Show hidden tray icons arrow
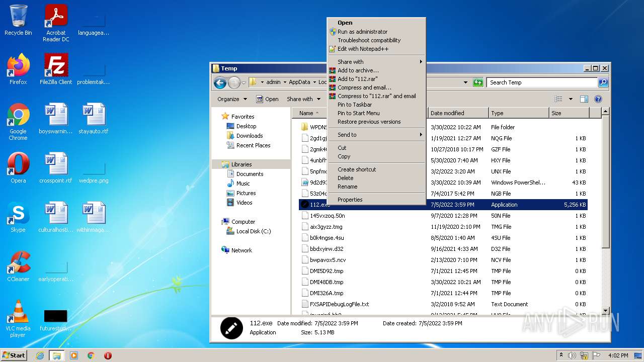 561,355
